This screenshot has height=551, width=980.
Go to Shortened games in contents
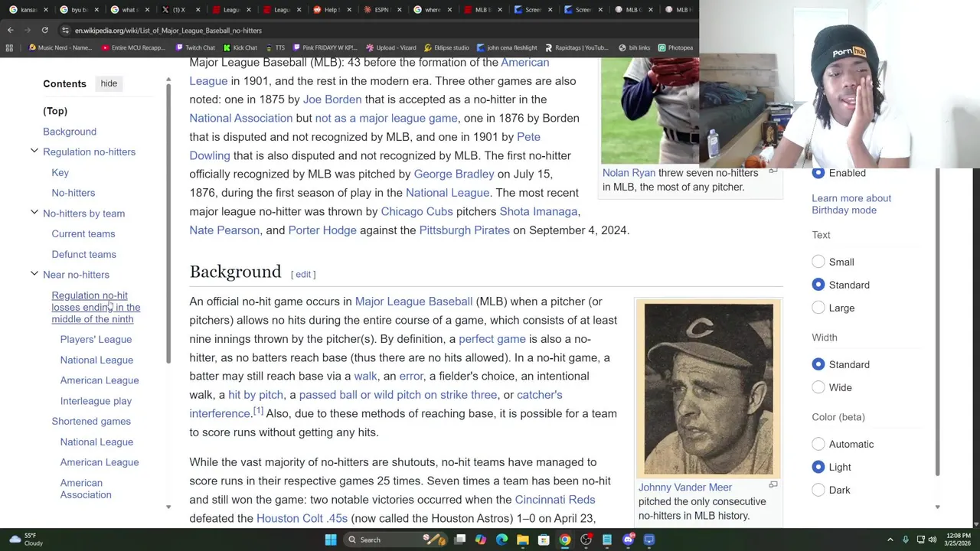click(91, 421)
